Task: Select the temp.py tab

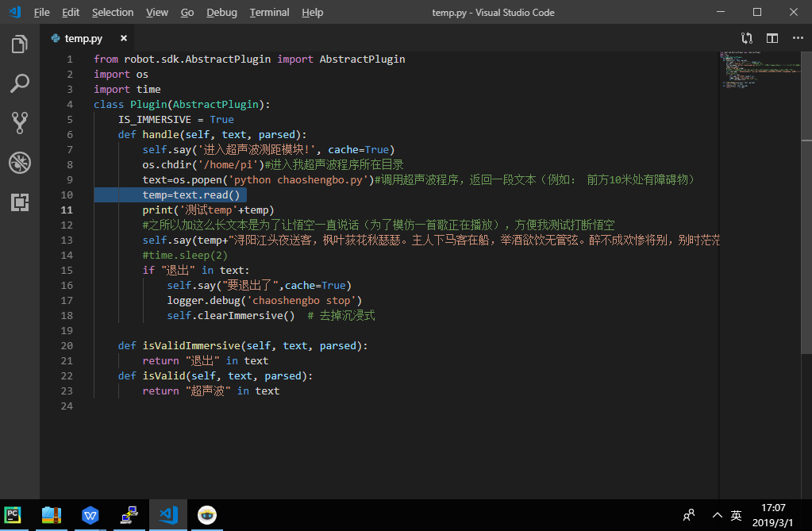Action: [x=82, y=37]
